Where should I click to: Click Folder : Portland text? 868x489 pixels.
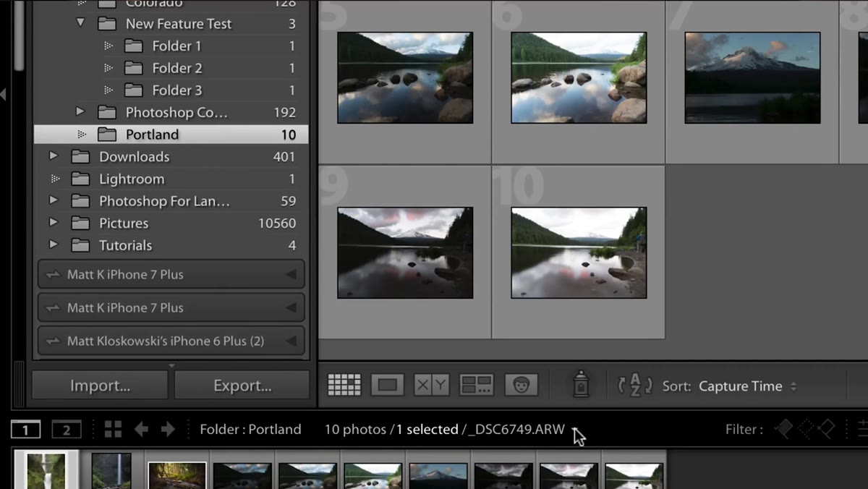pyautogui.click(x=250, y=430)
